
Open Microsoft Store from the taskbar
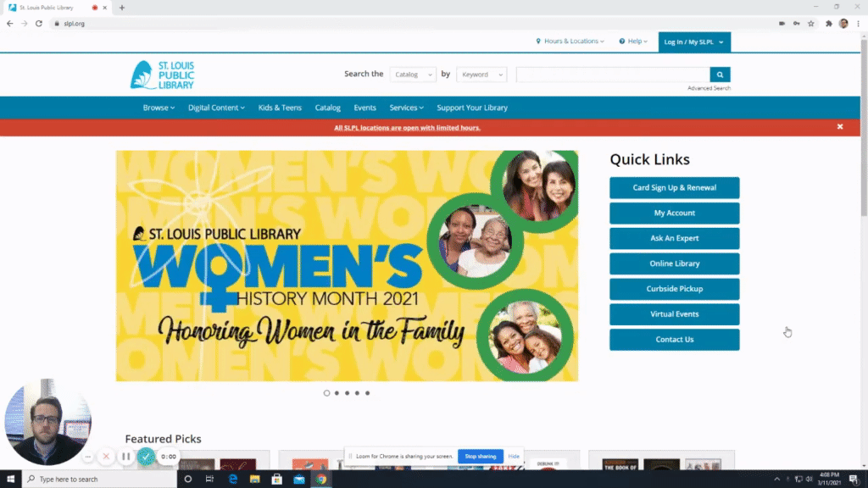(x=277, y=480)
